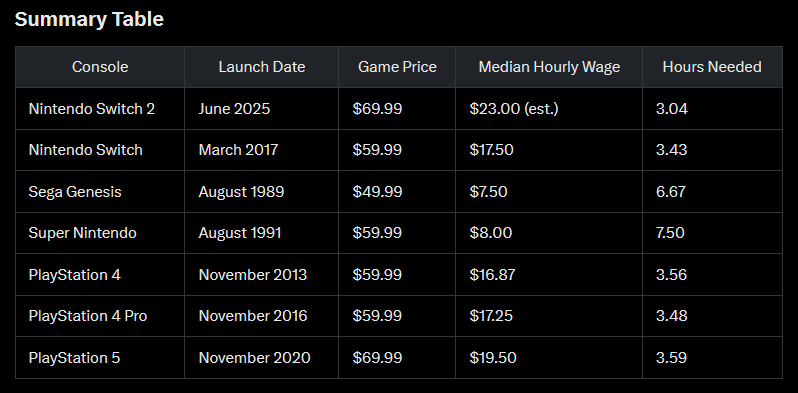Click the Summary Table heading
The height and width of the screenshot is (393, 798).
(x=89, y=19)
